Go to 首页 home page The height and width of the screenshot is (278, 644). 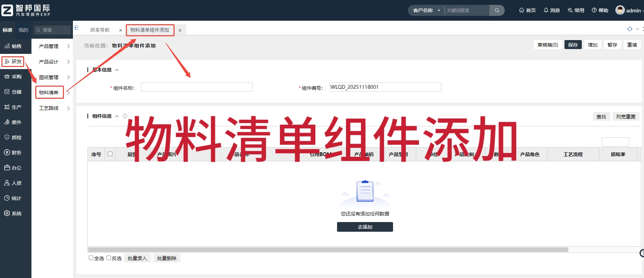(x=528, y=10)
